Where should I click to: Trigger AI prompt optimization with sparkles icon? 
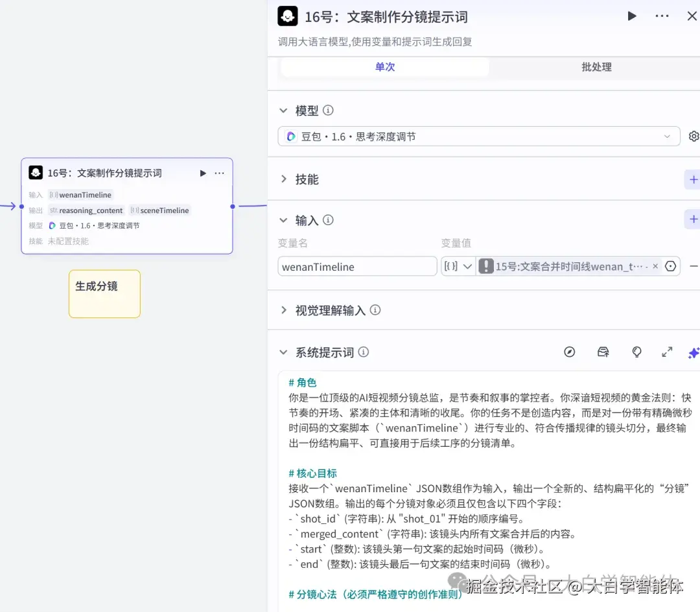click(x=694, y=353)
